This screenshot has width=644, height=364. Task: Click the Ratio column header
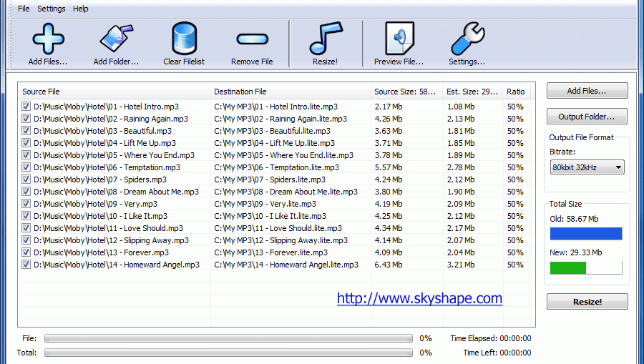tap(516, 92)
